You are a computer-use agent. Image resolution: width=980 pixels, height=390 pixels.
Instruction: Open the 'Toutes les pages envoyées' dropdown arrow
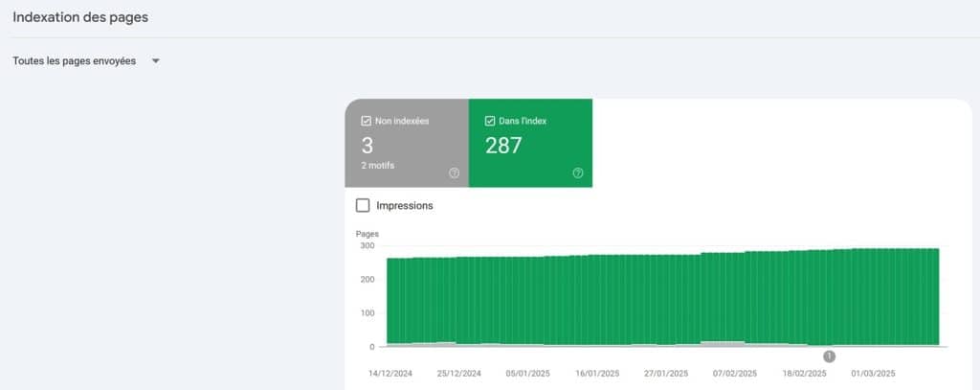156,61
